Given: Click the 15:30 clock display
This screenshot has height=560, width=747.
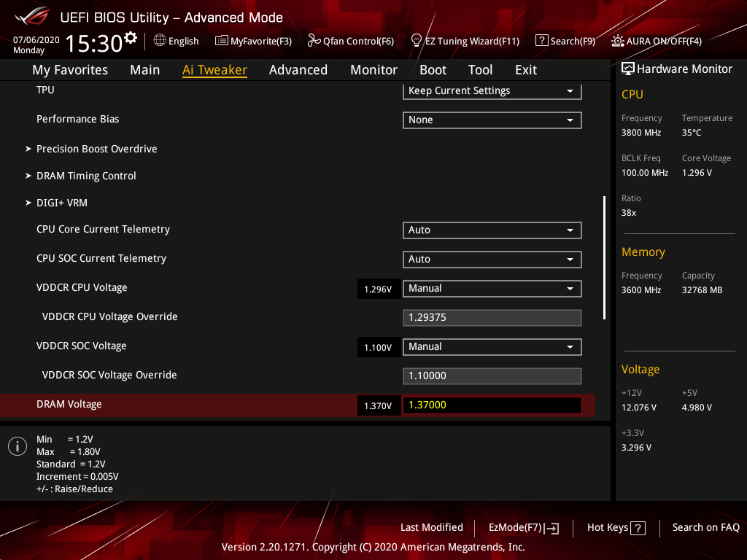Looking at the screenshot, I should pyautogui.click(x=94, y=44).
